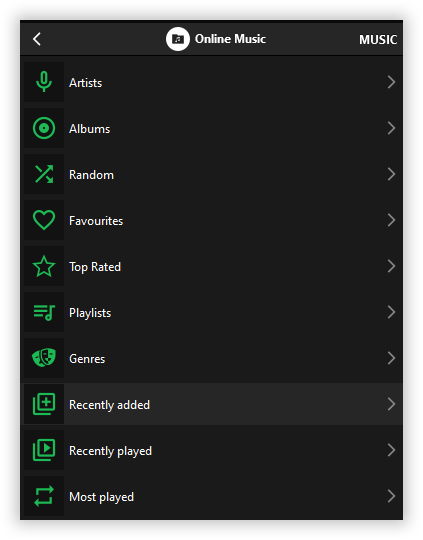The width and height of the screenshot is (423, 540).
Task: Click the playlist note icon
Action: [44, 312]
